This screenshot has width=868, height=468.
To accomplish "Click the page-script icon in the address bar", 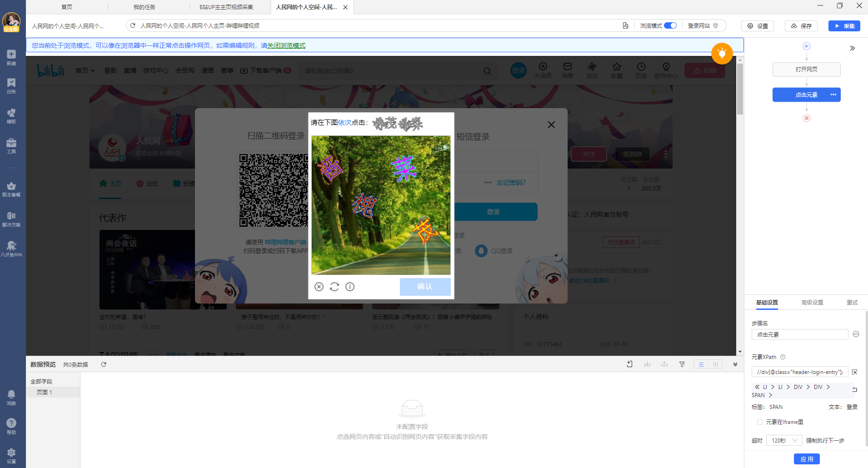I will [x=626, y=25].
